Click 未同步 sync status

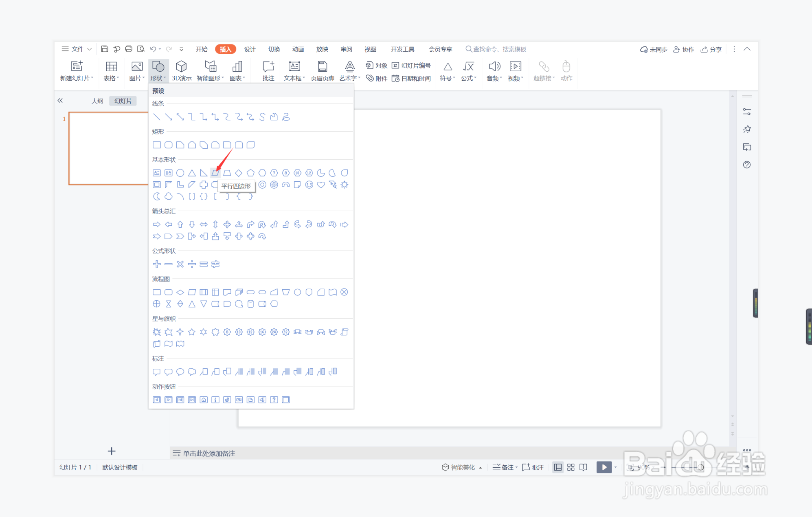654,49
